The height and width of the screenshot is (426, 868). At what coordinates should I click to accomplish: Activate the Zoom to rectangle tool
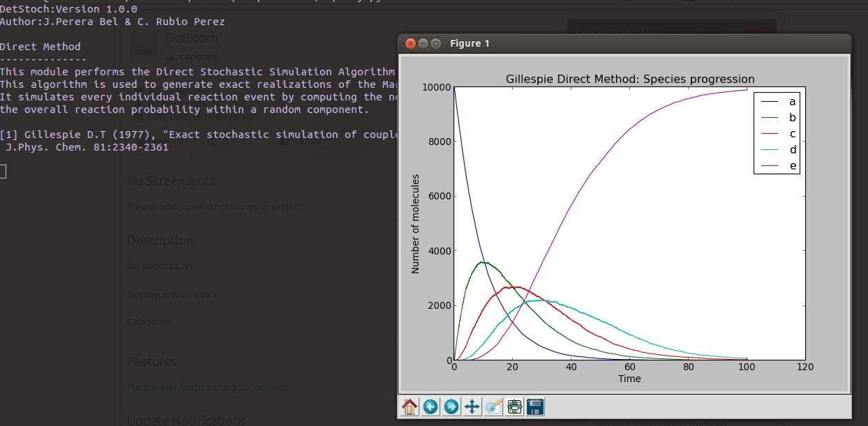coord(493,406)
